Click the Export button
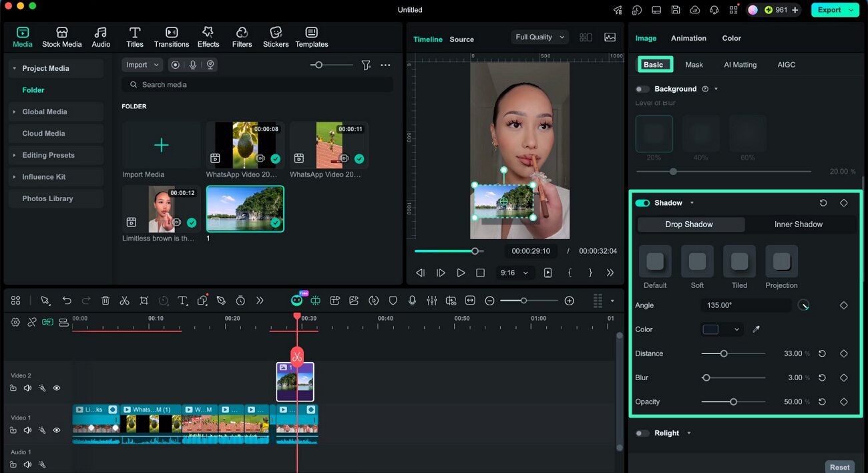The image size is (868, 473). [835, 10]
